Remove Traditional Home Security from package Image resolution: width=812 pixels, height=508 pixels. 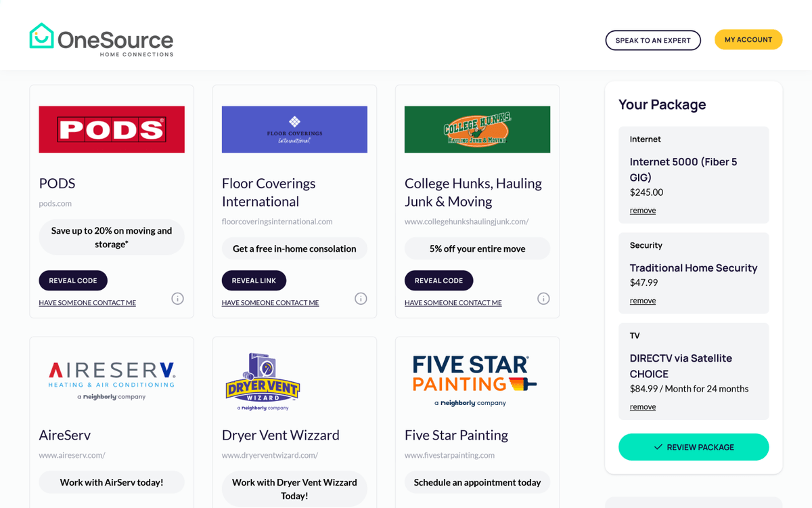(642, 300)
